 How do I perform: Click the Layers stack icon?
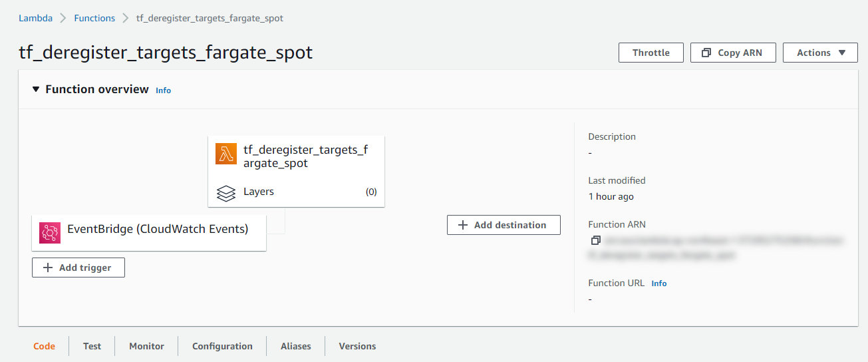pos(226,192)
